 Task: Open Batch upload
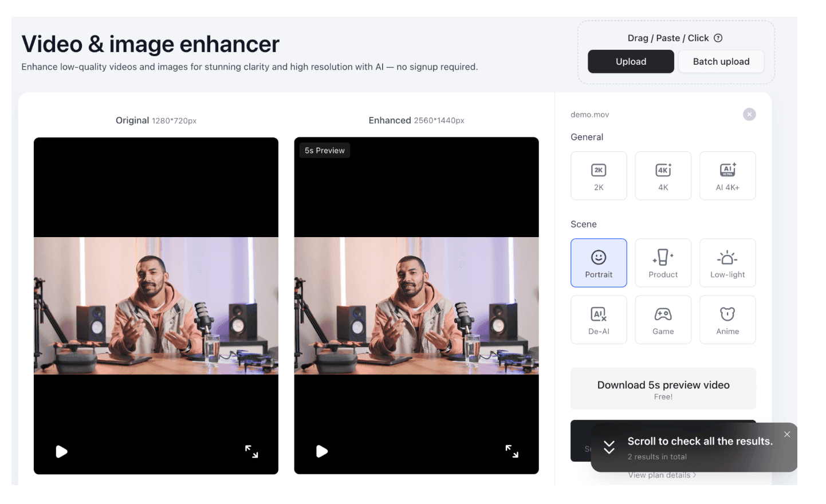pos(721,61)
